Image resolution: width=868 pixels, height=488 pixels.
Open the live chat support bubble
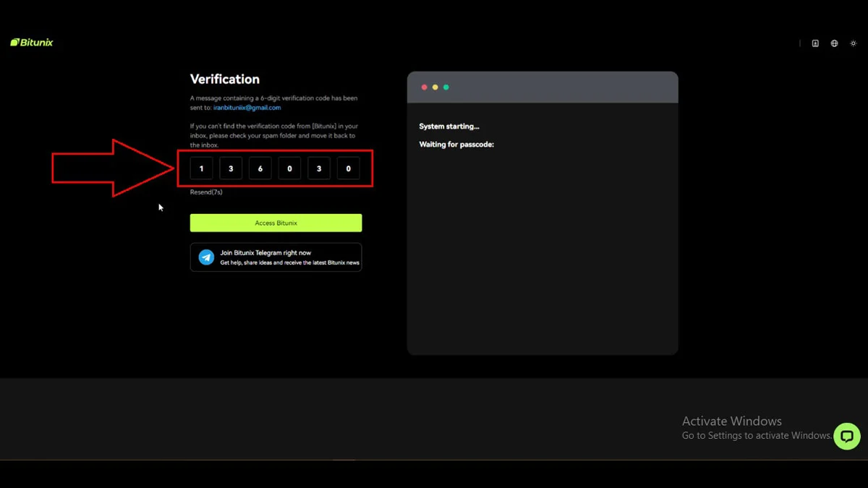pos(847,436)
